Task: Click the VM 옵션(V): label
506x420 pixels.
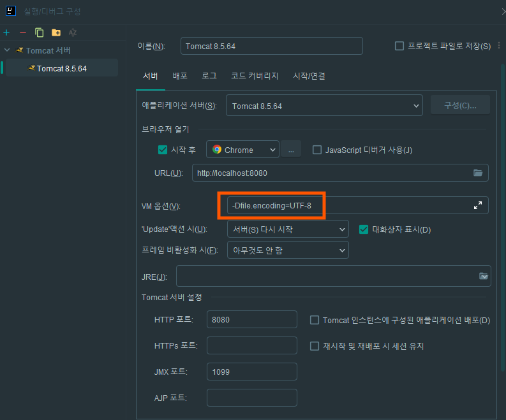Action: coord(161,206)
